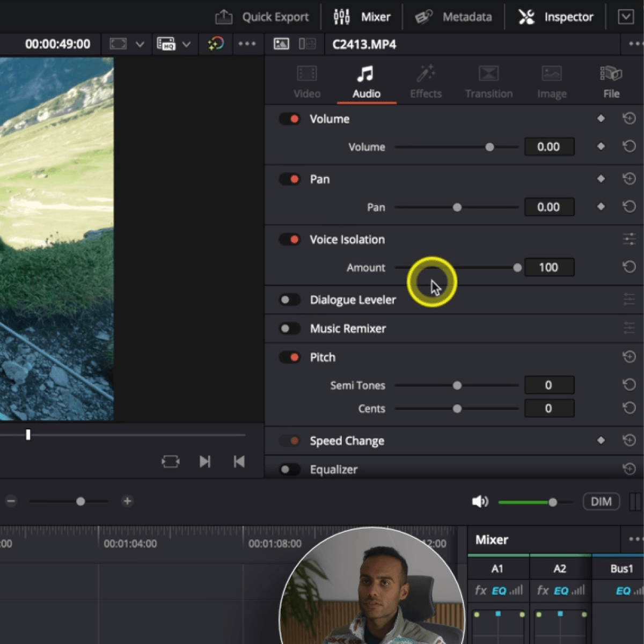Reset the Volume section with its reset icon
The image size is (644, 644).
pos(629,119)
